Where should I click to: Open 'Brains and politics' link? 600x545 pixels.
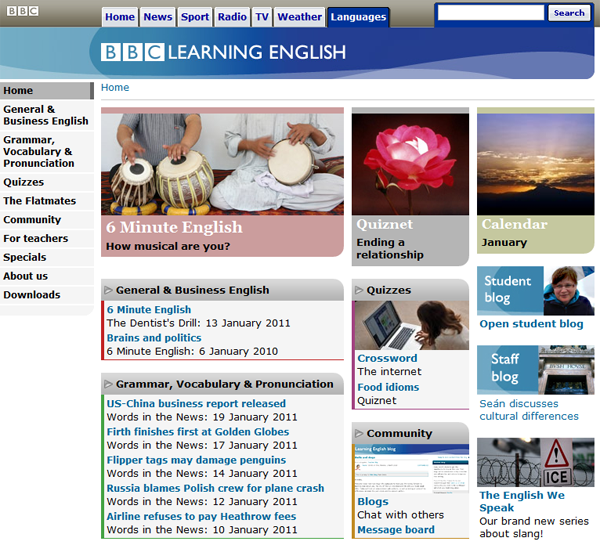pyautogui.click(x=154, y=338)
